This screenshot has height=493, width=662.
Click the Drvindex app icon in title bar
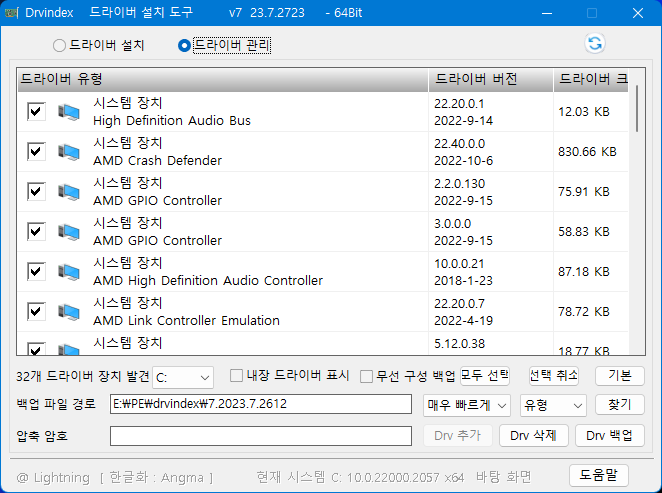point(11,13)
